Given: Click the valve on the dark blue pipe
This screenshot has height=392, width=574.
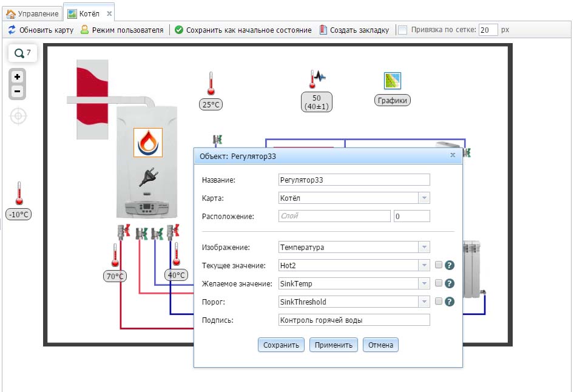Looking at the screenshot, I should [x=173, y=232].
